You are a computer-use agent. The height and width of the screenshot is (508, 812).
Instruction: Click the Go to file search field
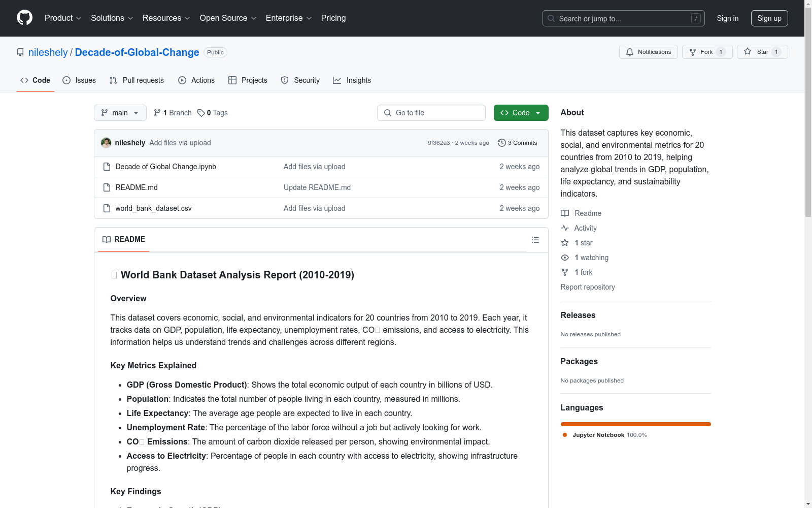431,113
